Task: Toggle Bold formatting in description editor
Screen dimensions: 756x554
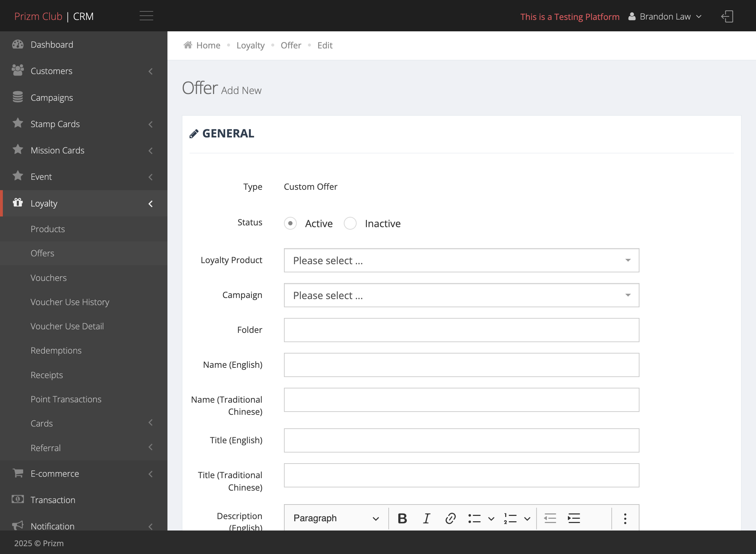Action: tap(402, 518)
